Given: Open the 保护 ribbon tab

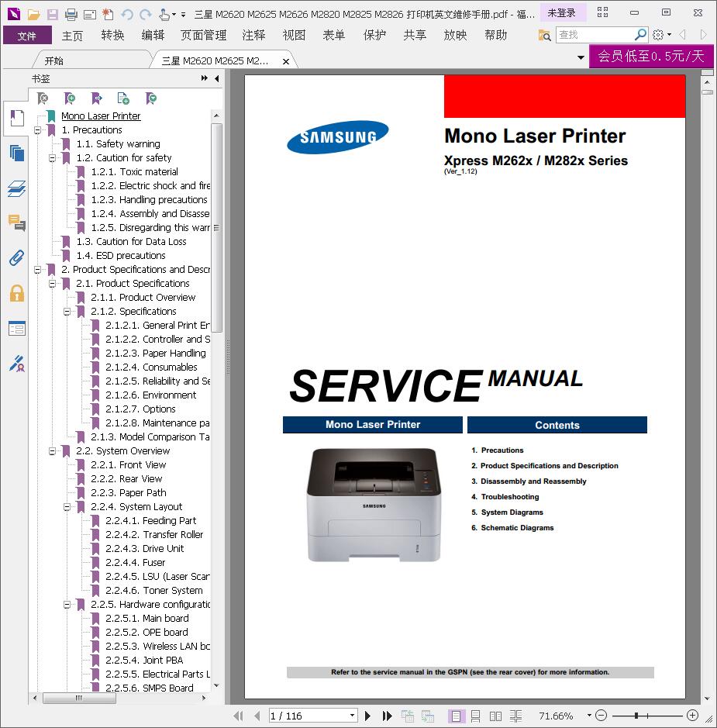Looking at the screenshot, I should click(x=374, y=36).
